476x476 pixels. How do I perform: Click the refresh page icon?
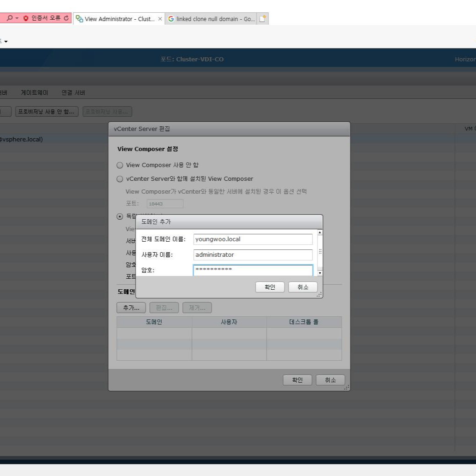point(66,18)
